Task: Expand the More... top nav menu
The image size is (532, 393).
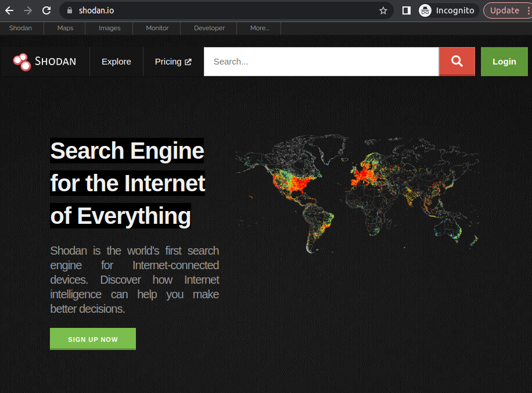Action: [x=260, y=28]
